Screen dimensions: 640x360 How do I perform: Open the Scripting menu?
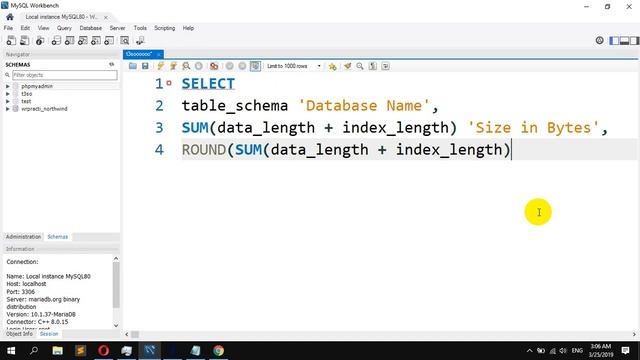[164, 28]
